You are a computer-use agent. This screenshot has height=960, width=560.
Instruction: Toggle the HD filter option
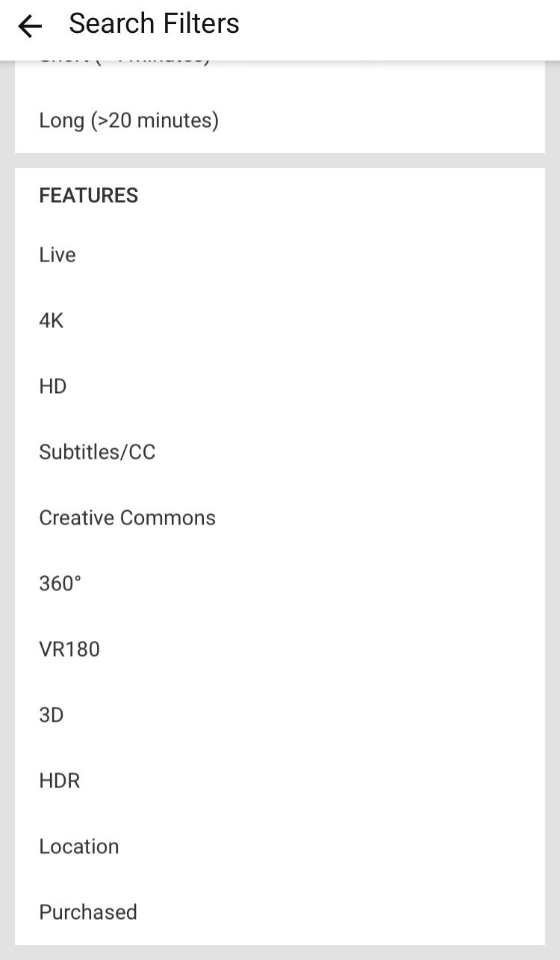click(x=279, y=386)
